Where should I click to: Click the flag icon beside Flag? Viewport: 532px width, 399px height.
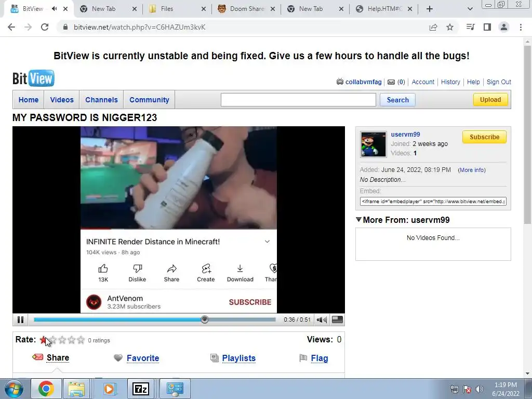(303, 358)
